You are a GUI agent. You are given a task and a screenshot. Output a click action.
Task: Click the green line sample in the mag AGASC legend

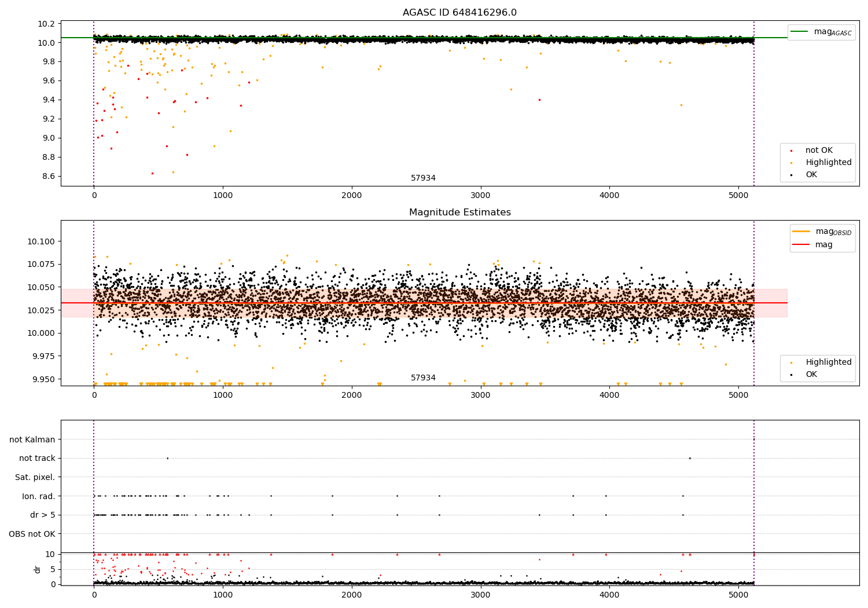pos(799,32)
